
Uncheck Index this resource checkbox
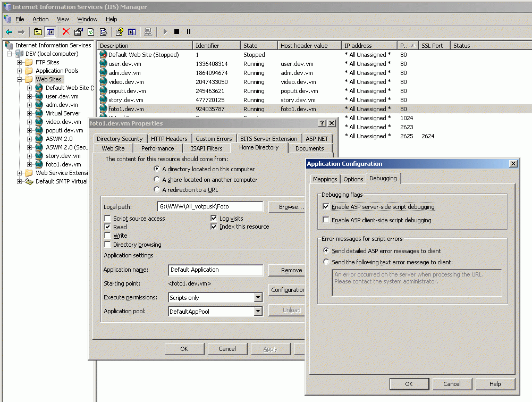[x=214, y=227]
